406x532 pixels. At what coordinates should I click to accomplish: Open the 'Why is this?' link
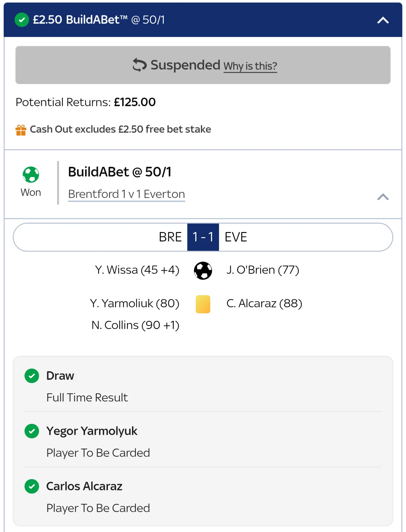pyautogui.click(x=250, y=66)
